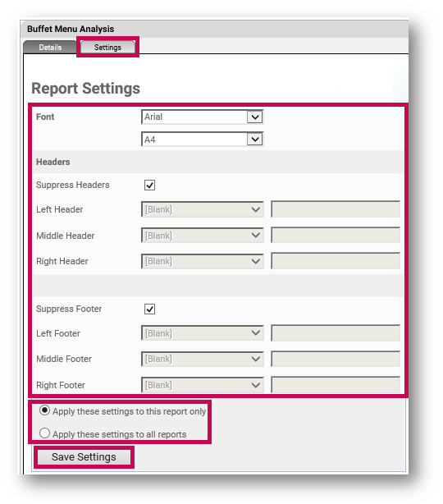Select the Settings tab

point(107,48)
